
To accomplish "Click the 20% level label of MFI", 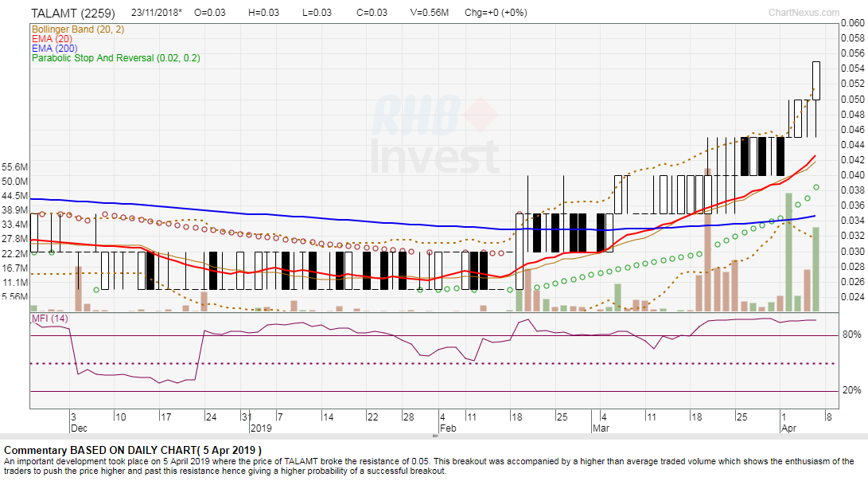I will (x=851, y=389).
